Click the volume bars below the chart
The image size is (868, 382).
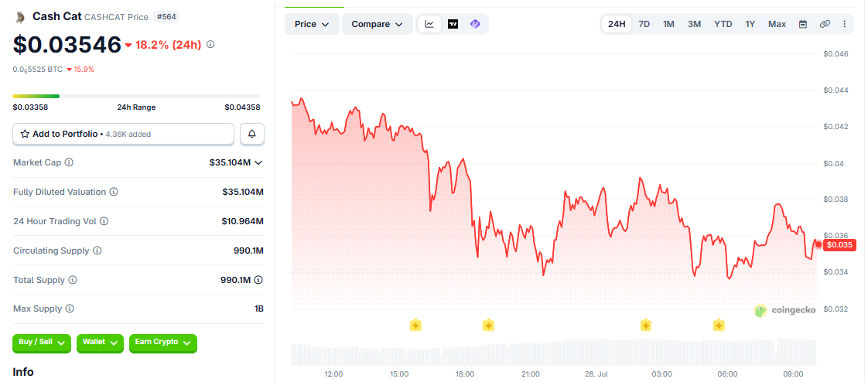click(554, 352)
